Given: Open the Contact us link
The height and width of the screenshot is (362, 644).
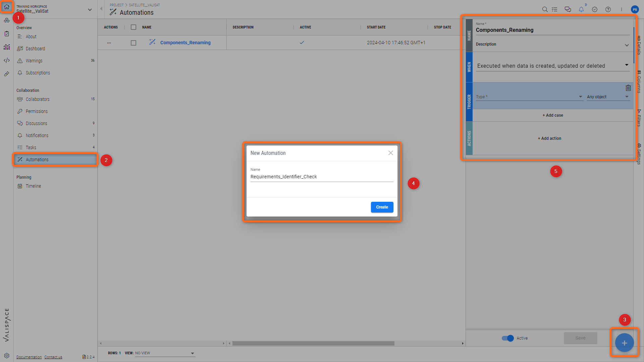Looking at the screenshot, I should [53, 357].
